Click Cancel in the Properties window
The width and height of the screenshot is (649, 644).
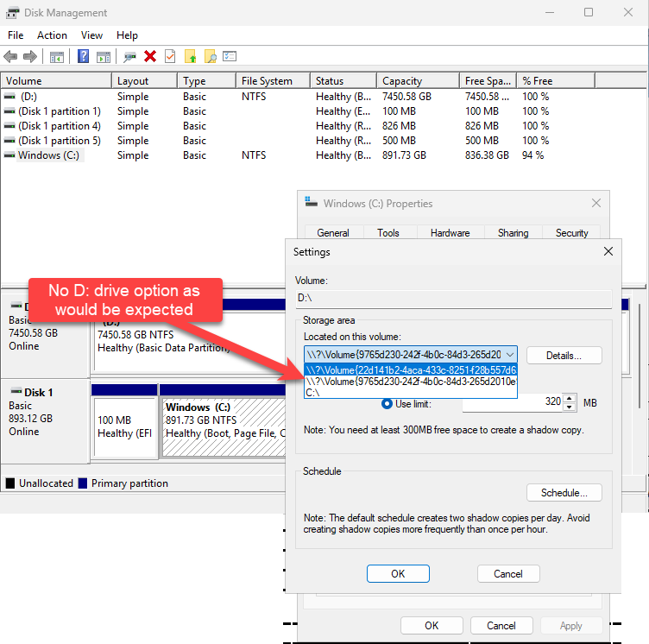coord(501,625)
